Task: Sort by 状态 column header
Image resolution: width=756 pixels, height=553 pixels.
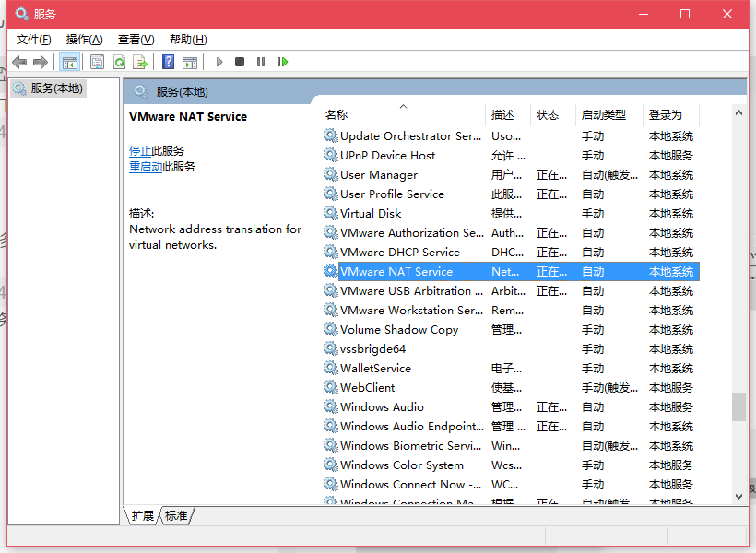Action: coord(553,114)
